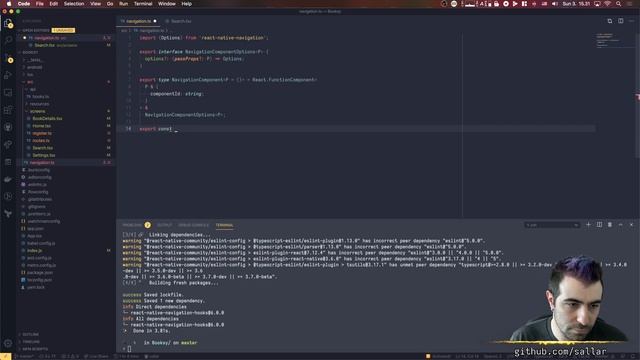Viewport: 640px width, 360px height.
Task: Close the terminal panel with X
Action: point(631,225)
